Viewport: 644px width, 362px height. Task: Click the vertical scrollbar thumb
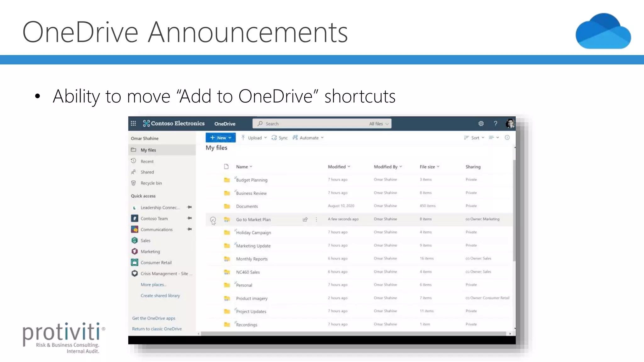[514, 211]
